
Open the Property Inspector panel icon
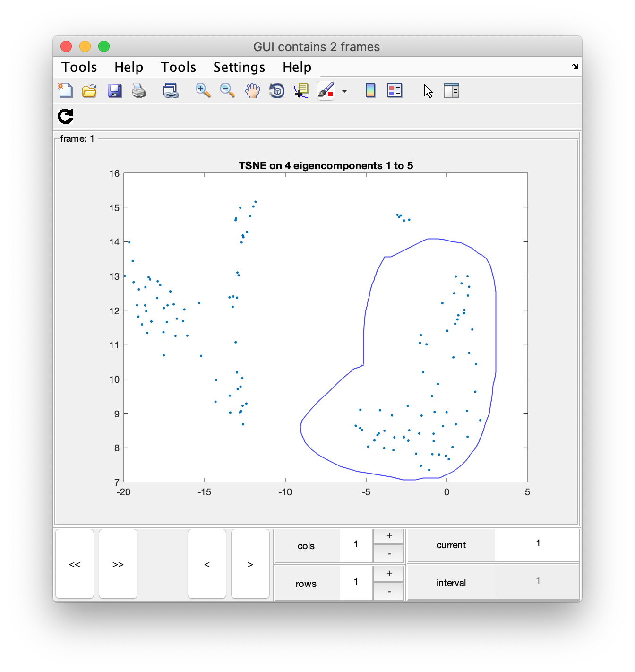pyautogui.click(x=452, y=90)
